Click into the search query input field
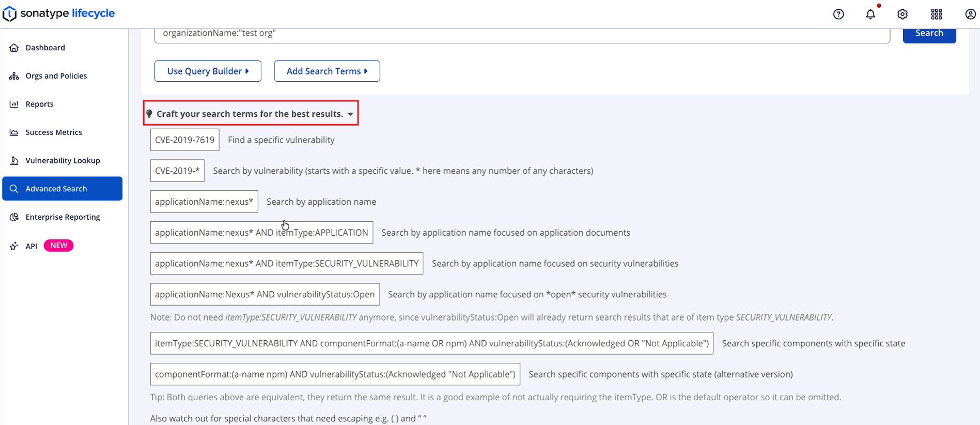 522,34
